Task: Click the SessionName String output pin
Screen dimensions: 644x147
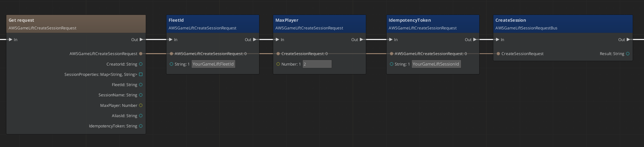Action: point(141,95)
